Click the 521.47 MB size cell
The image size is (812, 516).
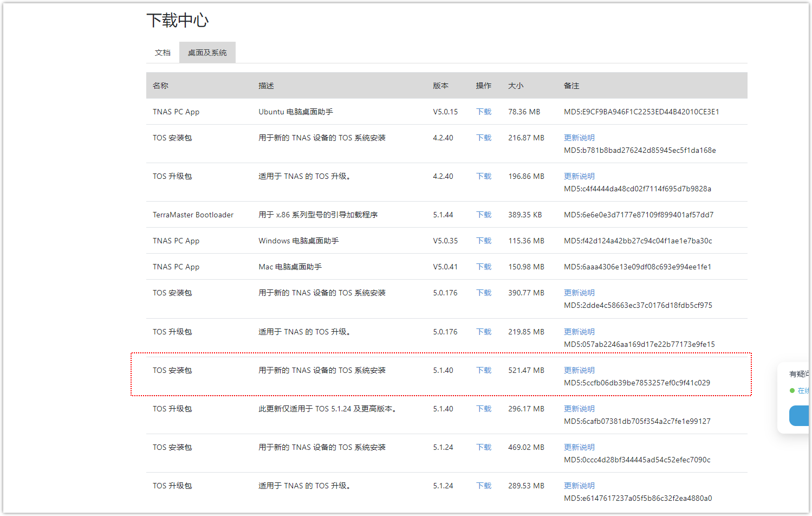[526, 370]
